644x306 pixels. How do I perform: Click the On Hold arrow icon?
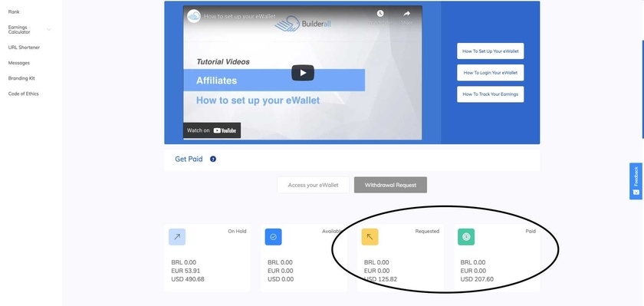[x=177, y=237]
